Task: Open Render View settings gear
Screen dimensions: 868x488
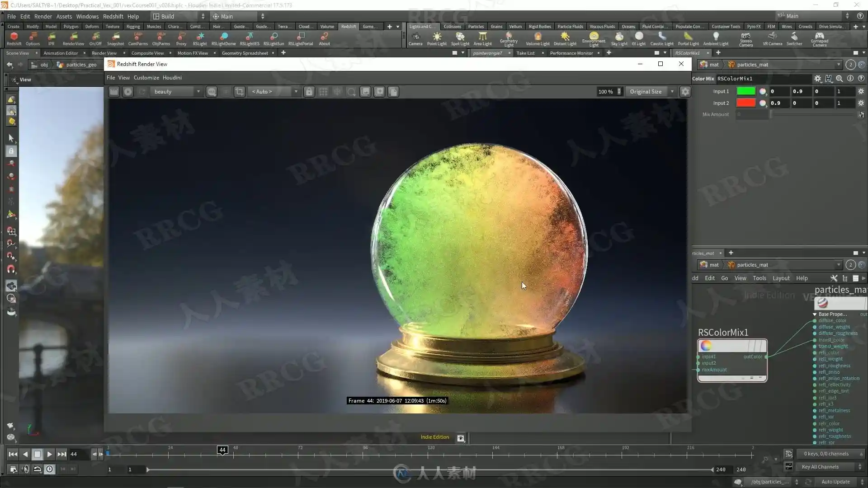Action: [685, 92]
